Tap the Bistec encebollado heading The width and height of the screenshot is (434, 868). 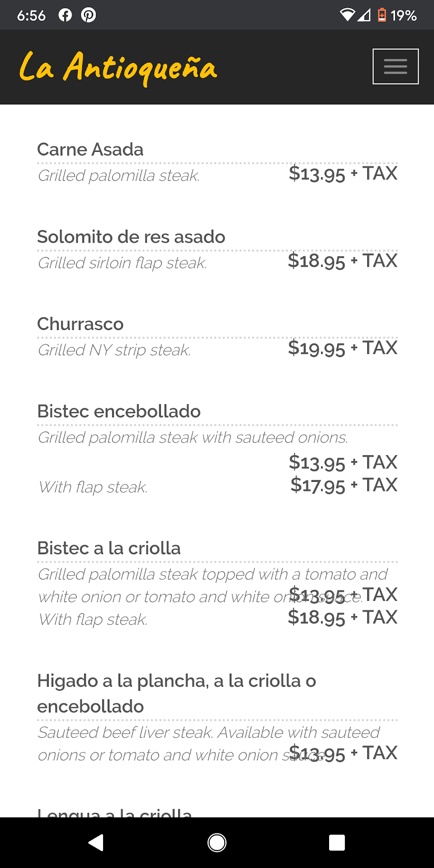coord(119,411)
